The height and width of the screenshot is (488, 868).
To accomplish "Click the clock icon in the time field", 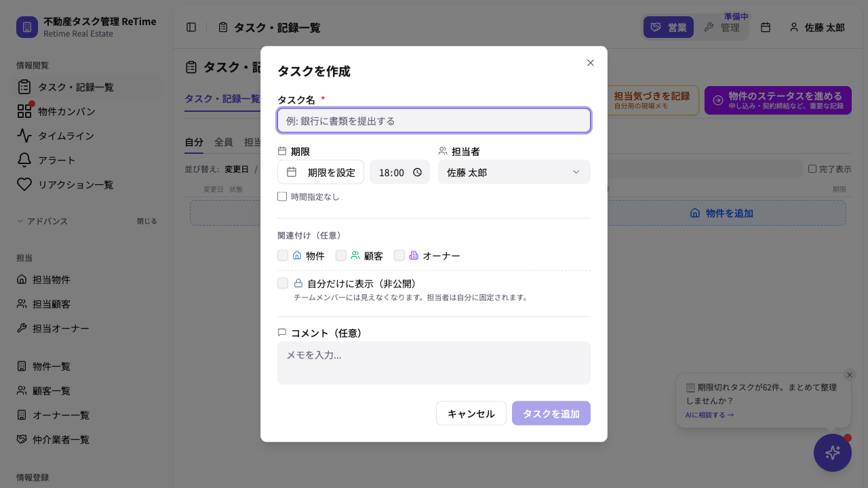I will click(417, 172).
